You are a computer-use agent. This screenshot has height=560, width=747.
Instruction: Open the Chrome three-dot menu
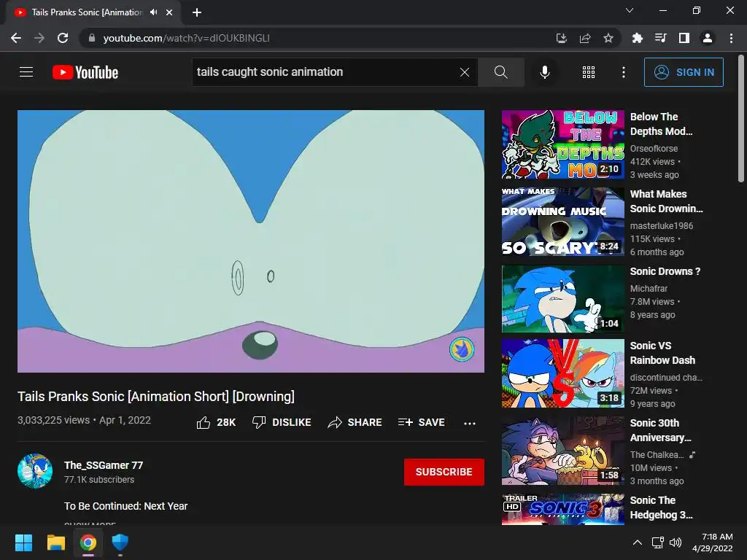click(x=731, y=38)
